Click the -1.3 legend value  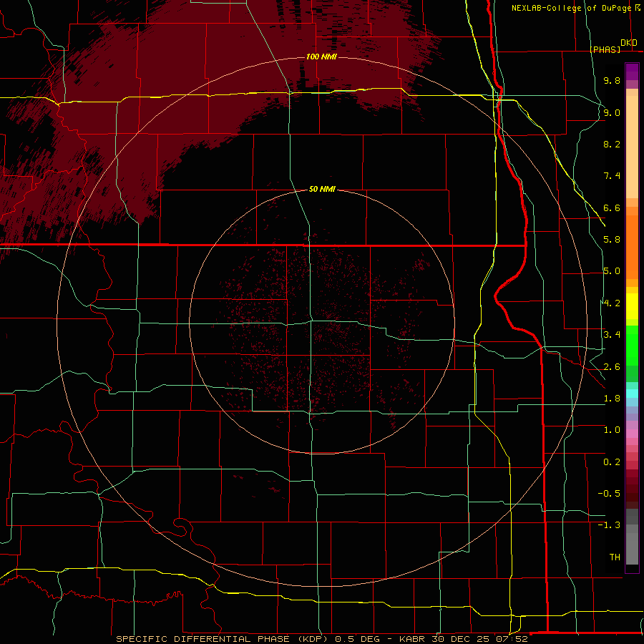[609, 525]
